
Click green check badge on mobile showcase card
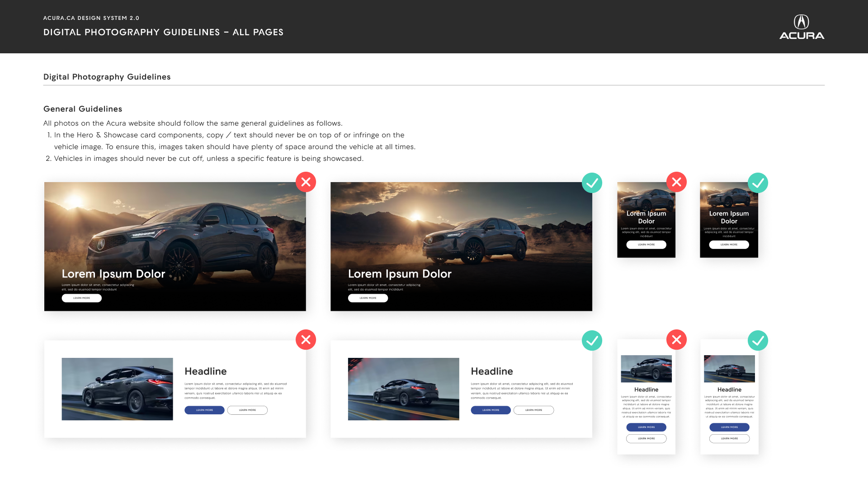[x=758, y=341]
